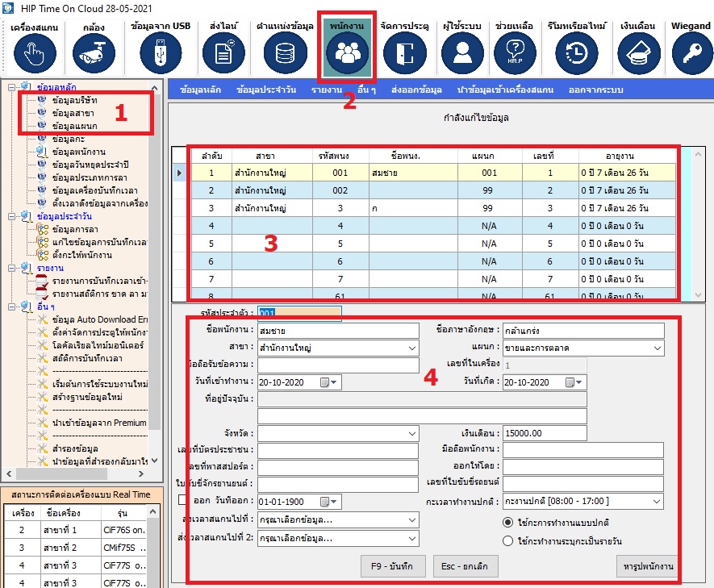Click the เงินเดือน salary field
714x588 pixels.
(545, 433)
